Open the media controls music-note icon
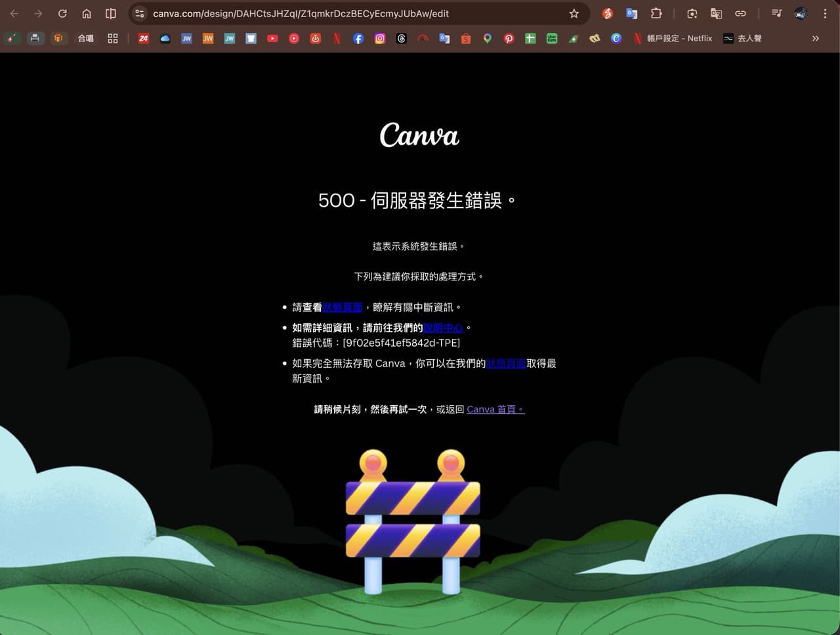This screenshot has width=840, height=635. click(776, 13)
